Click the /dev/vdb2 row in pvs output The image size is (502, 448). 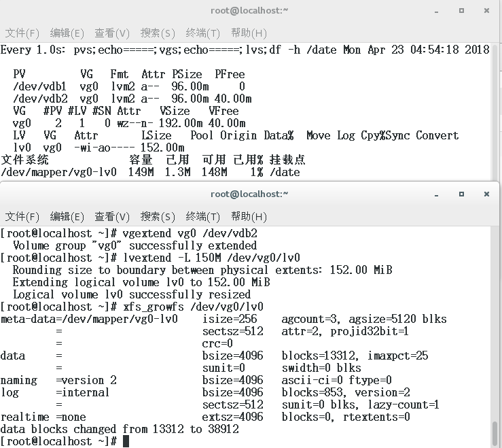[x=132, y=99]
